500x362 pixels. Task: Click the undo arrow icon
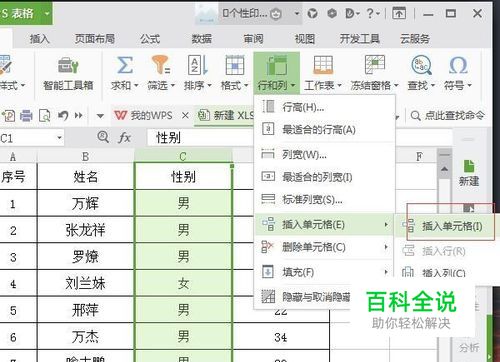63,116
